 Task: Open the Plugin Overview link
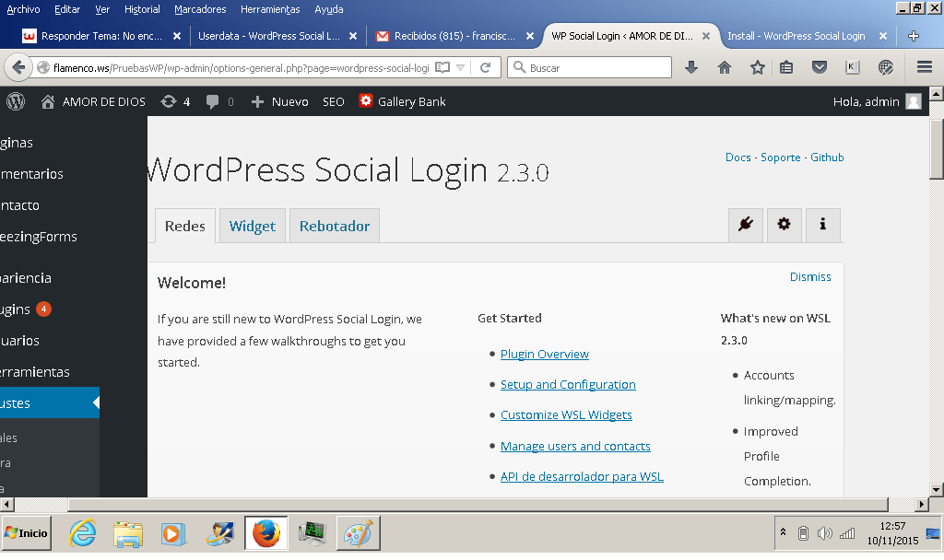coord(544,354)
